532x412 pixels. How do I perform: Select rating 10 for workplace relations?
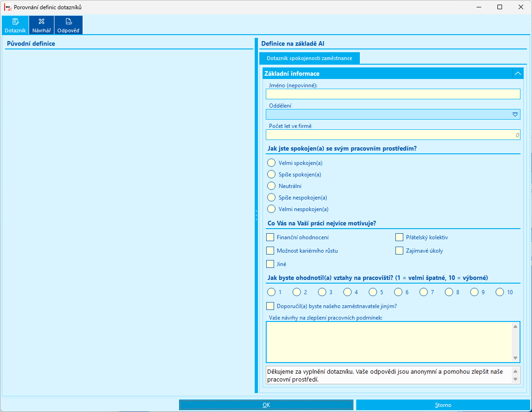(500, 292)
